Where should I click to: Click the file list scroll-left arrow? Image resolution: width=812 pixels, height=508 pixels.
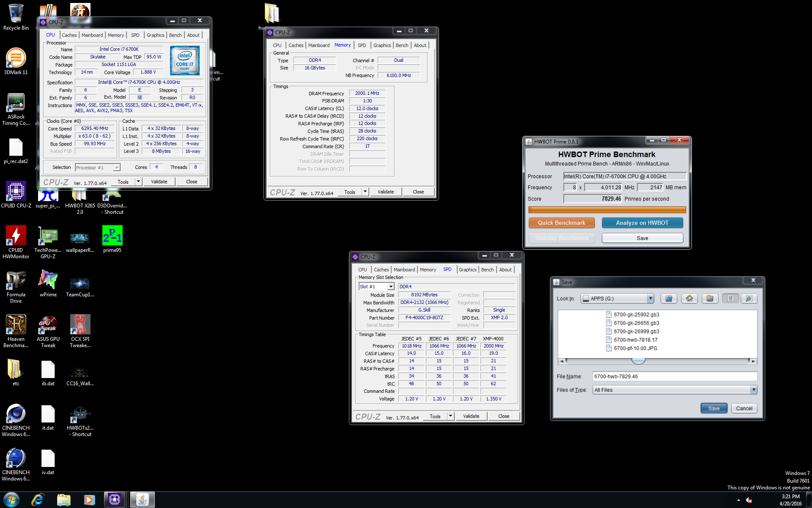click(x=562, y=361)
